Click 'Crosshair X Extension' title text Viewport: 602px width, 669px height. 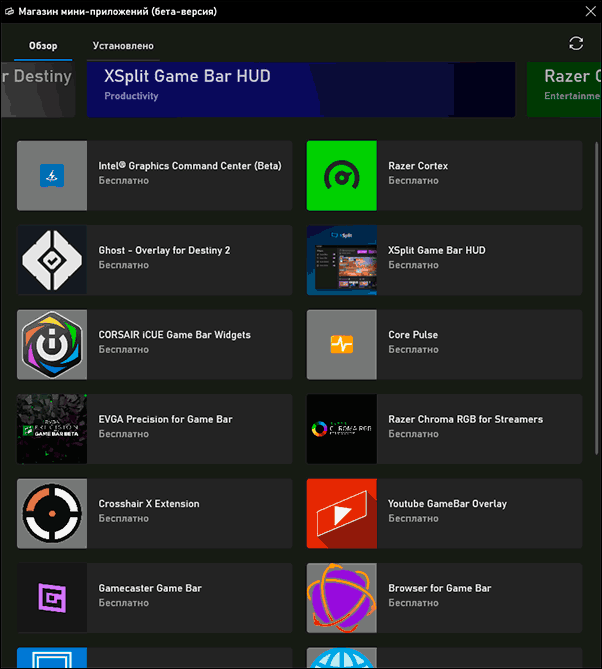[x=149, y=503]
